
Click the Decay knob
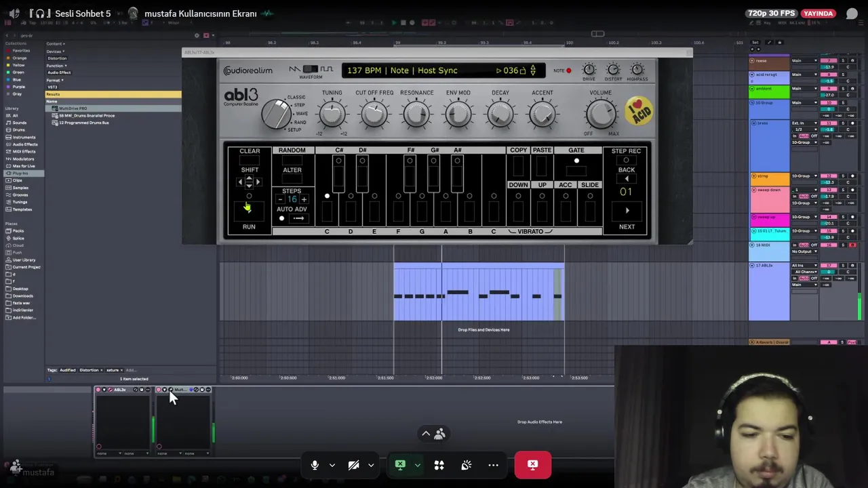pos(500,115)
